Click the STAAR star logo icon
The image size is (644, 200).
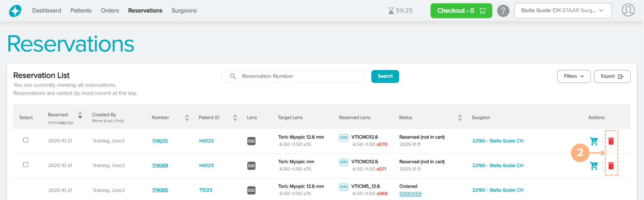(15, 11)
